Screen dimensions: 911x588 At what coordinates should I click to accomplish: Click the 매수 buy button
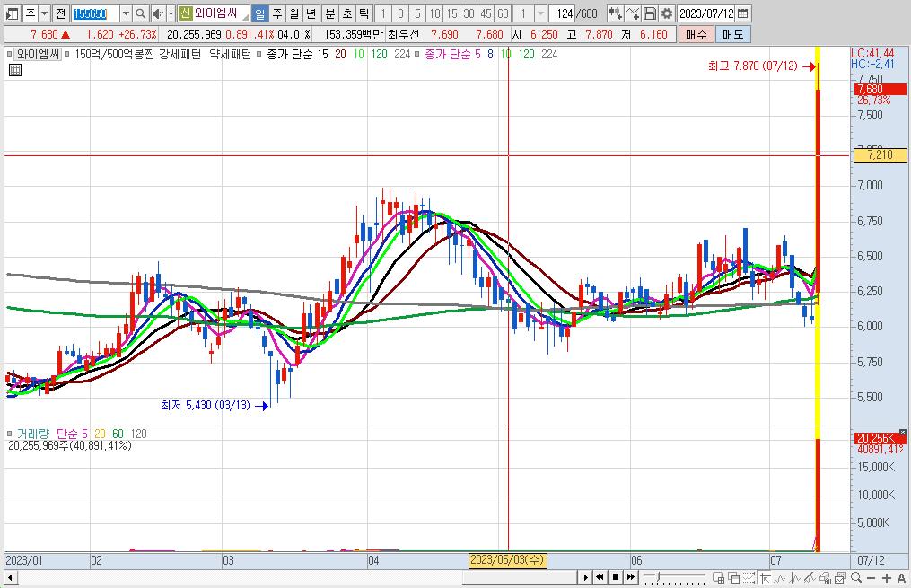pos(696,34)
